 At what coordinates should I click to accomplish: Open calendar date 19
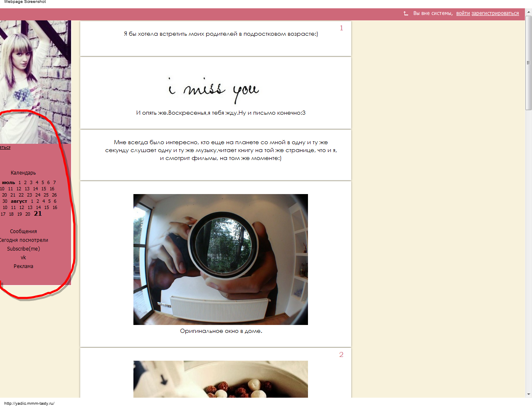tap(20, 214)
